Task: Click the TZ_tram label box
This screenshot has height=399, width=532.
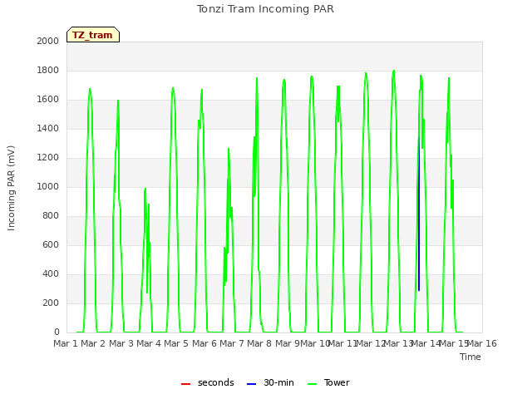Action: [93, 35]
